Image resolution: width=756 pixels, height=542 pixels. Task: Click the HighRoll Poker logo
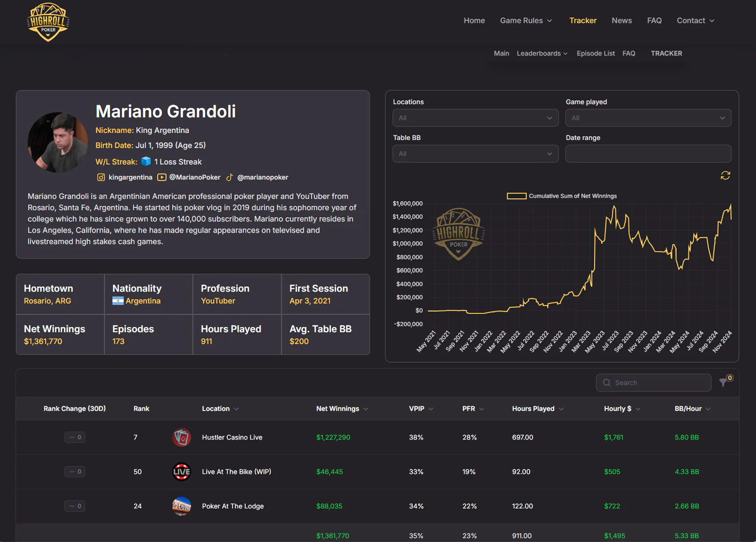point(48,21)
